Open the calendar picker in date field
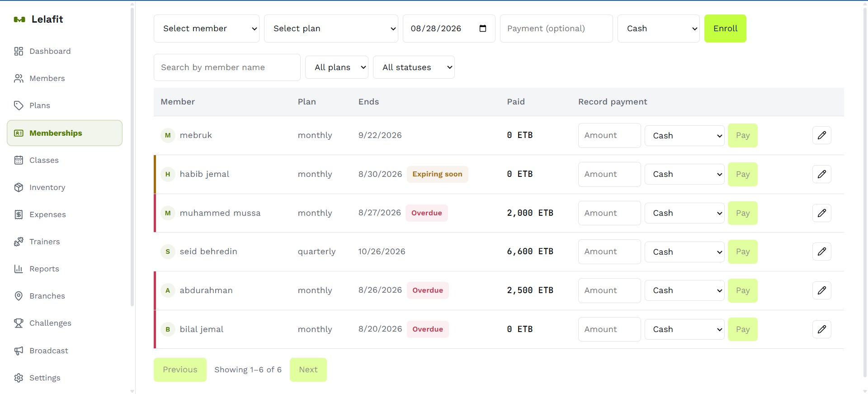This screenshot has width=868, height=394. click(483, 28)
